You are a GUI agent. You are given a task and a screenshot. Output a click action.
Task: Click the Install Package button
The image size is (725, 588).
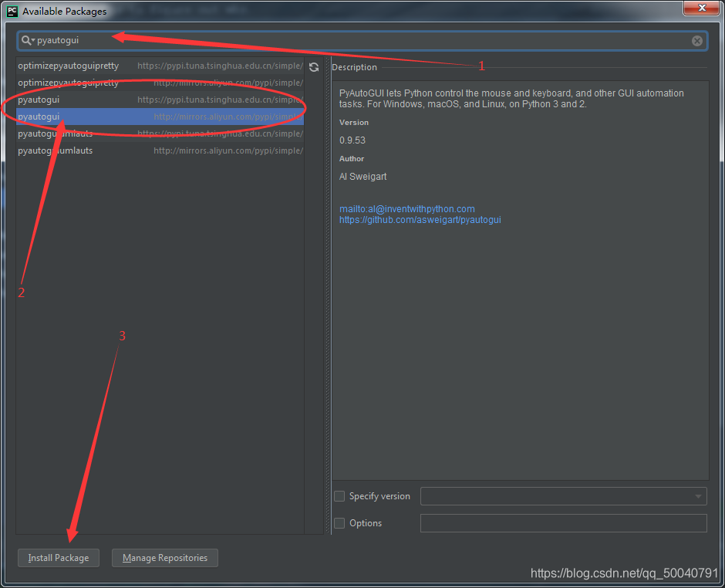(x=59, y=557)
